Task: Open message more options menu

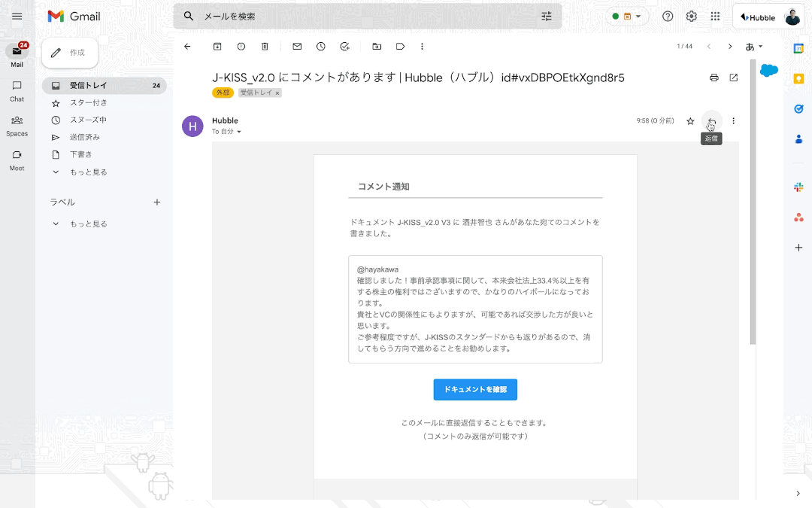Action: (x=733, y=121)
